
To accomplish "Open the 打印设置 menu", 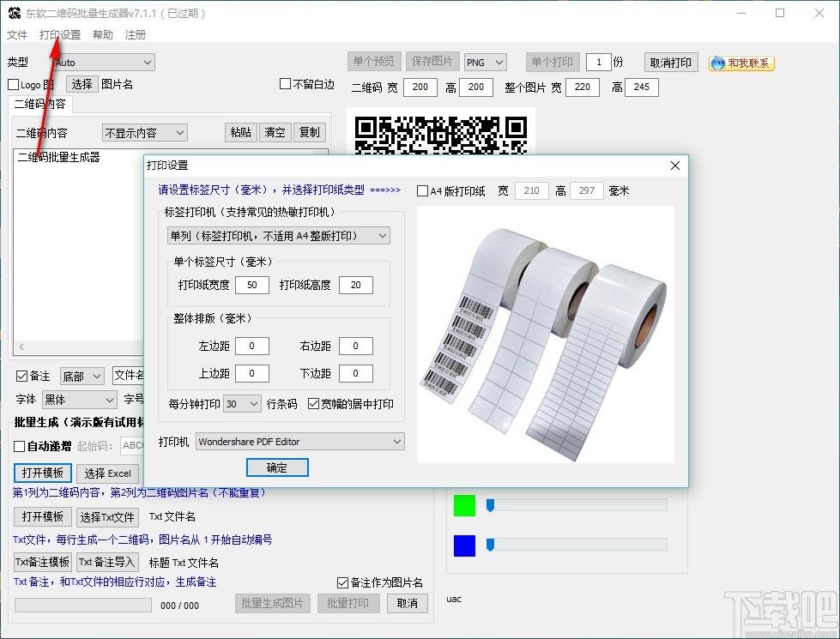I will click(x=60, y=35).
